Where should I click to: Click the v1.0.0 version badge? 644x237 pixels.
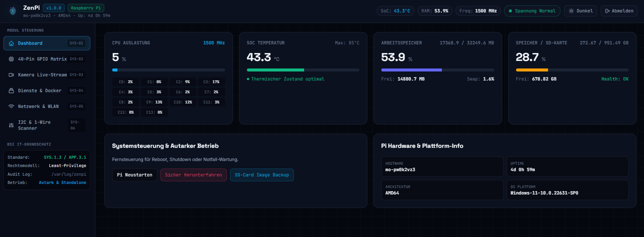click(x=54, y=8)
